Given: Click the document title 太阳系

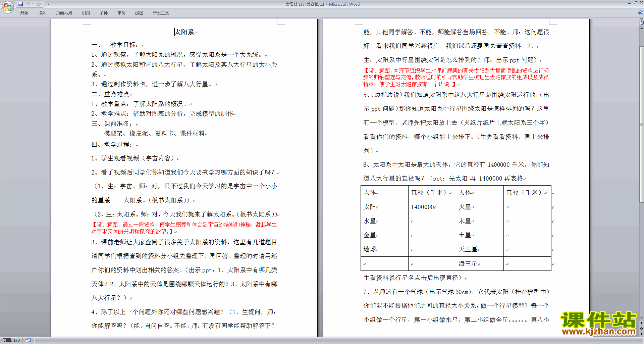Looking at the screenshot, I should 184,32.
